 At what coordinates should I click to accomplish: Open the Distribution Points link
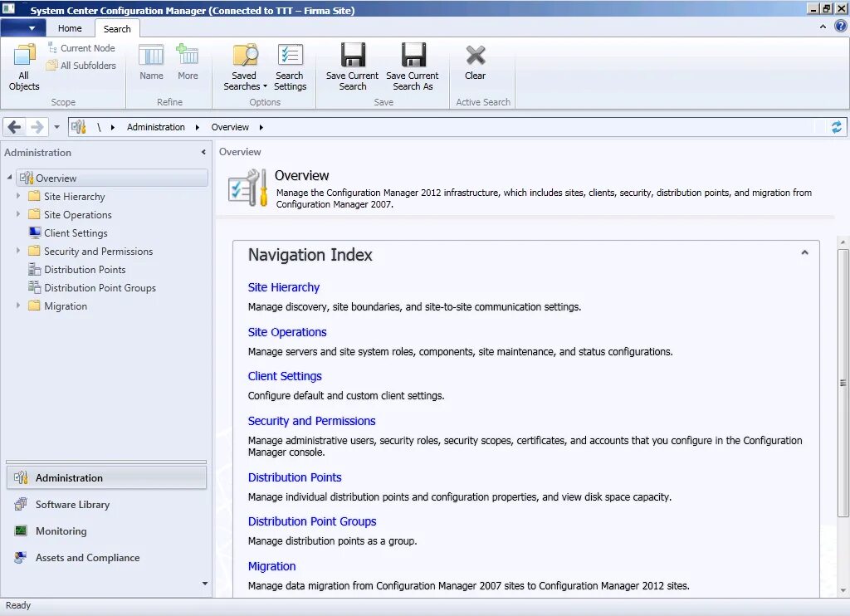(x=295, y=477)
